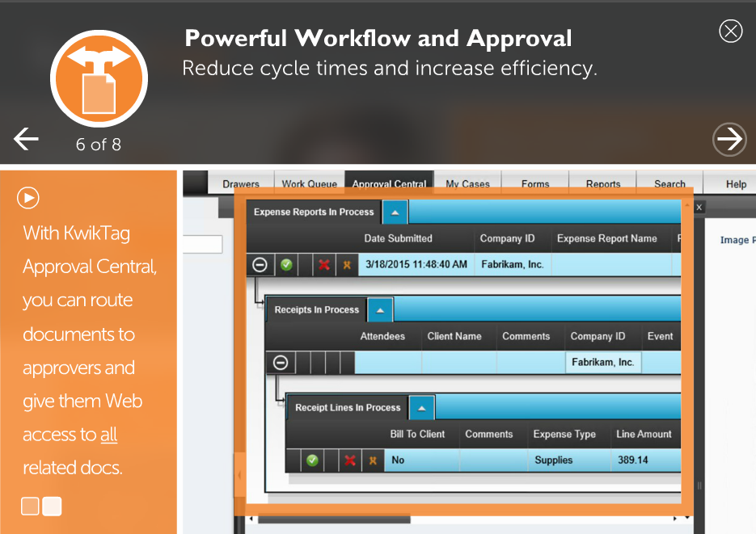The width and height of the screenshot is (756, 534).
Task: Go to the previous tour slide
Action: pos(26,139)
